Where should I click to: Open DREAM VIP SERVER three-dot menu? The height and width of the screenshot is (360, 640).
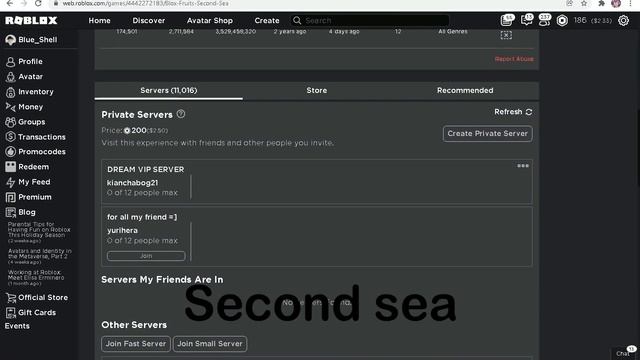click(x=523, y=166)
